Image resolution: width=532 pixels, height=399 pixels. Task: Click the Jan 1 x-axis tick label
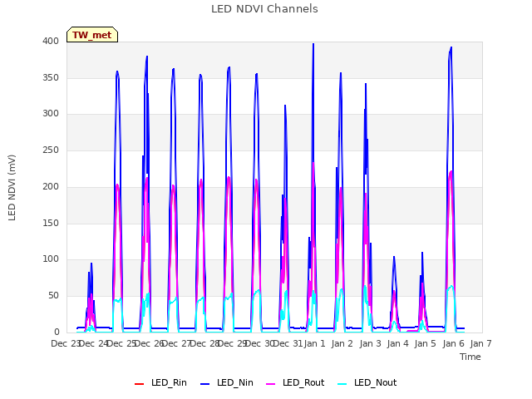coord(315,343)
